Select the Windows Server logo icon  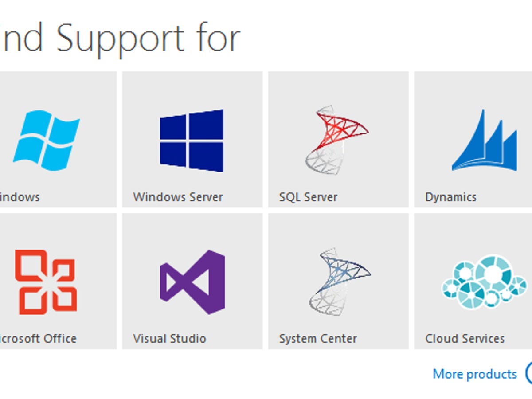tap(191, 140)
